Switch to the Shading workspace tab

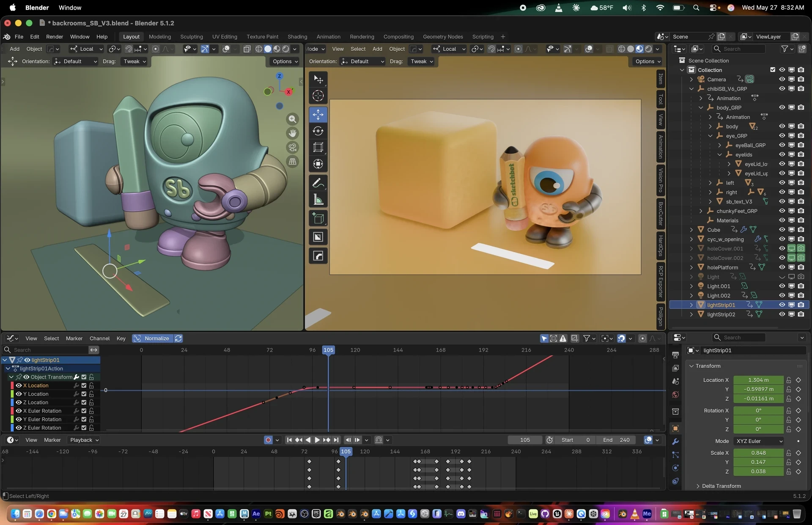(297, 37)
